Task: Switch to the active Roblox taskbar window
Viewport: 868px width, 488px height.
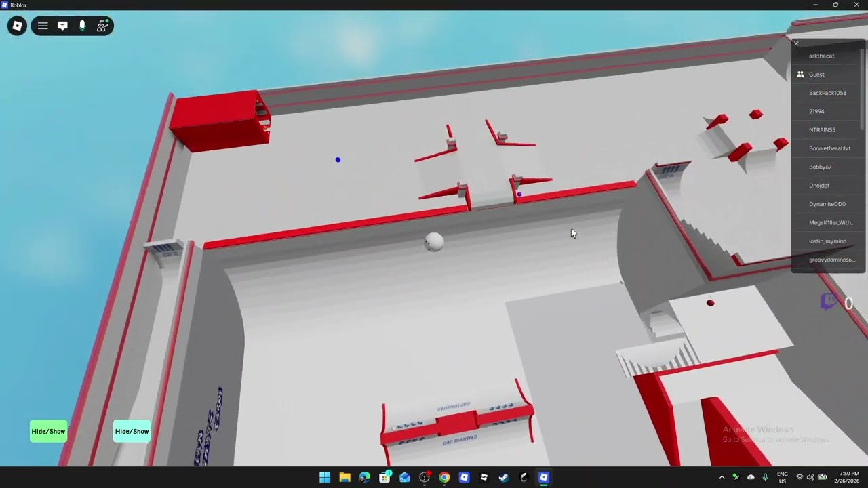Action: click(543, 477)
